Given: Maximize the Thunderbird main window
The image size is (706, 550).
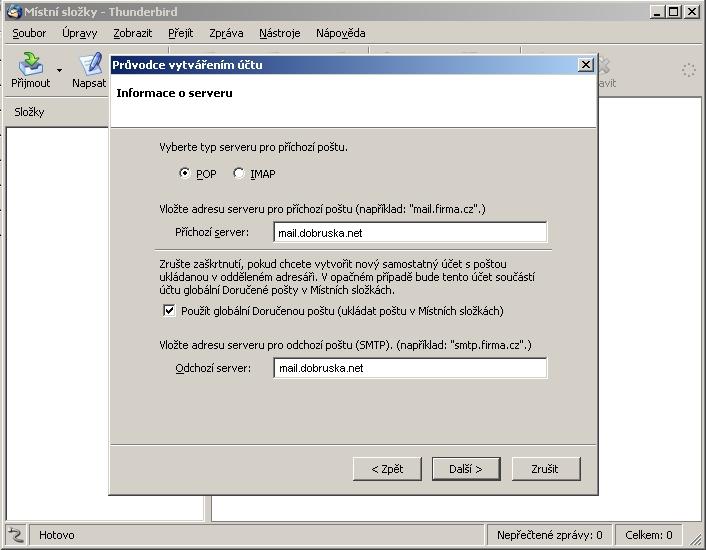Looking at the screenshot, I should coord(675,11).
